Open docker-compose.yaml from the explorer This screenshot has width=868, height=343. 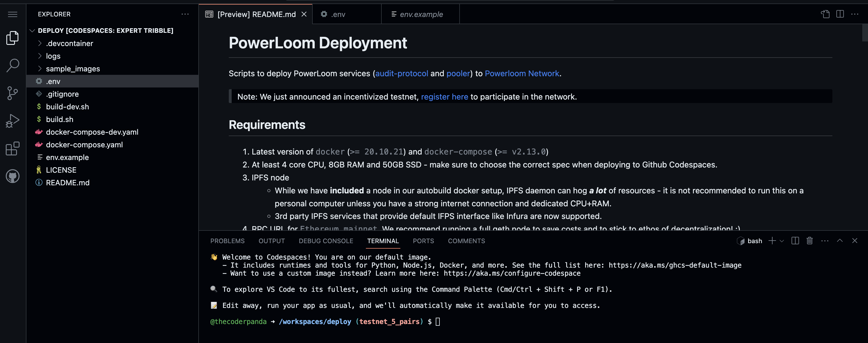(84, 145)
